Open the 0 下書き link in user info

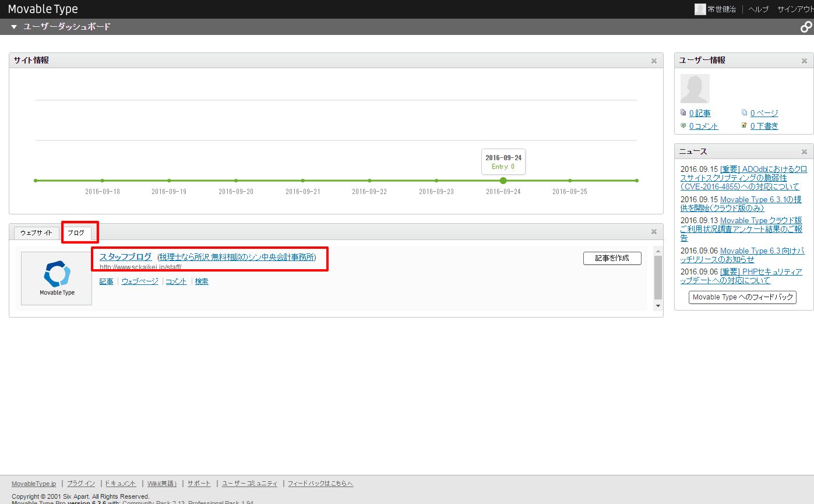click(x=764, y=126)
